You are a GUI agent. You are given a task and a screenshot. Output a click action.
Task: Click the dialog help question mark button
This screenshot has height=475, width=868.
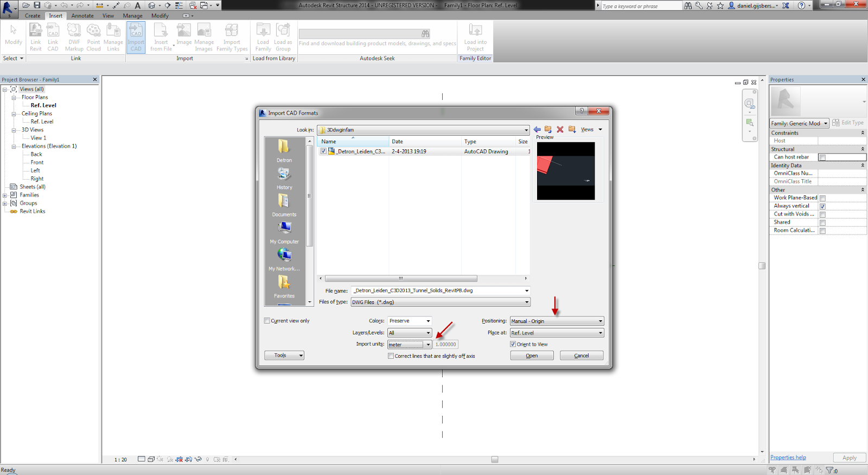(582, 111)
